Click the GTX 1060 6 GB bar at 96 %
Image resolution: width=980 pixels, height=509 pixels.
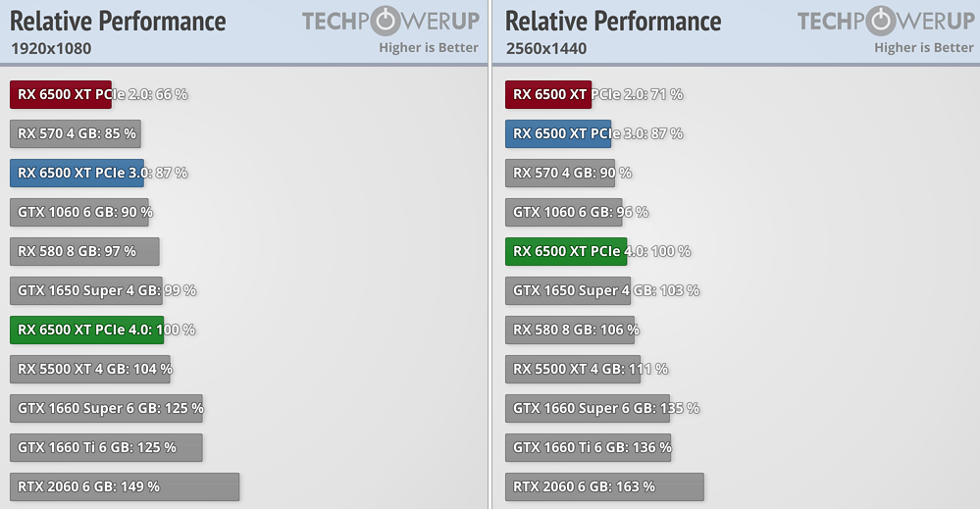tap(564, 212)
